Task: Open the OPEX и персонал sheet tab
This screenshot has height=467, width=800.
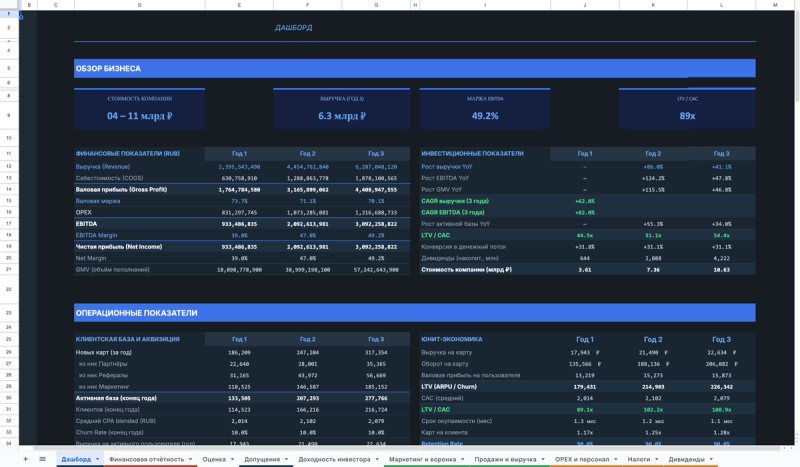Action: [582, 459]
